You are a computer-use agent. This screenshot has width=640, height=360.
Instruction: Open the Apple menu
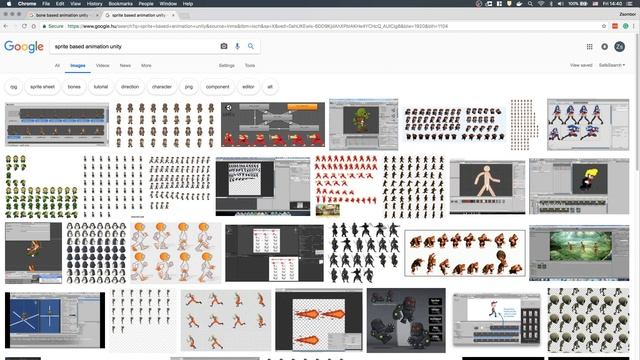click(9, 4)
